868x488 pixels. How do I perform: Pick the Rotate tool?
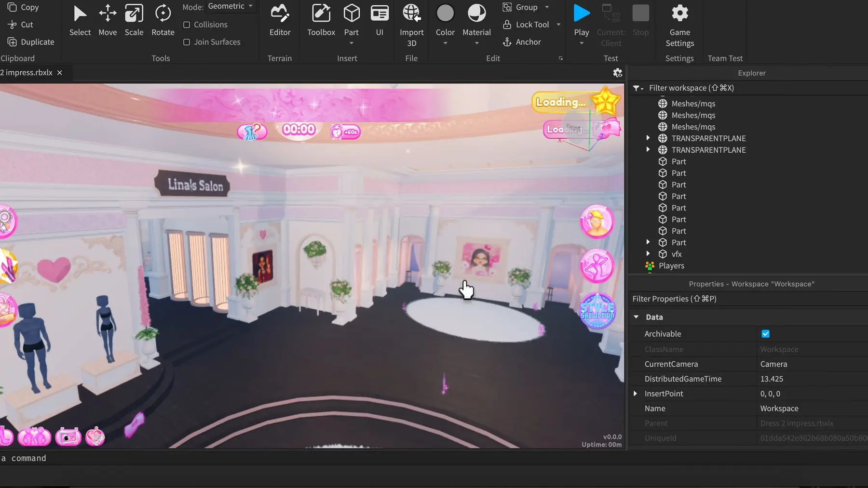point(163,21)
